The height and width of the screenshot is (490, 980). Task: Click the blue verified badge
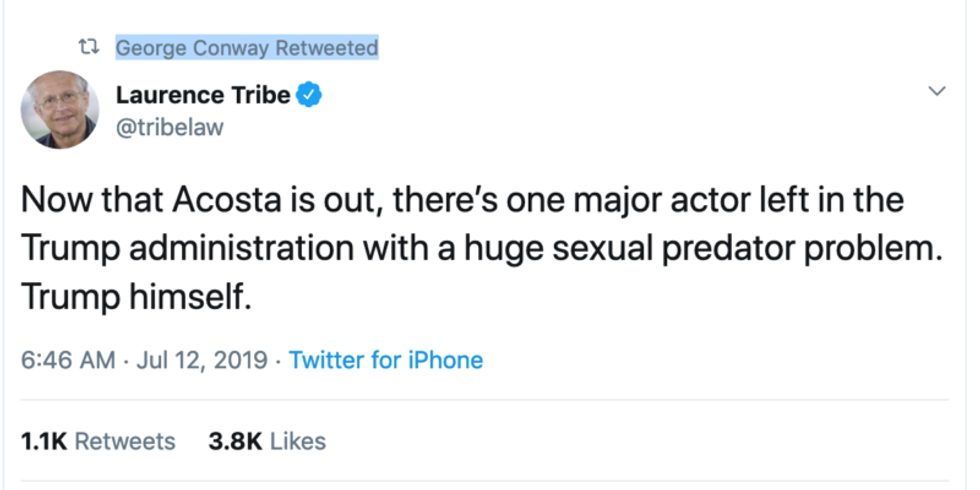311,96
